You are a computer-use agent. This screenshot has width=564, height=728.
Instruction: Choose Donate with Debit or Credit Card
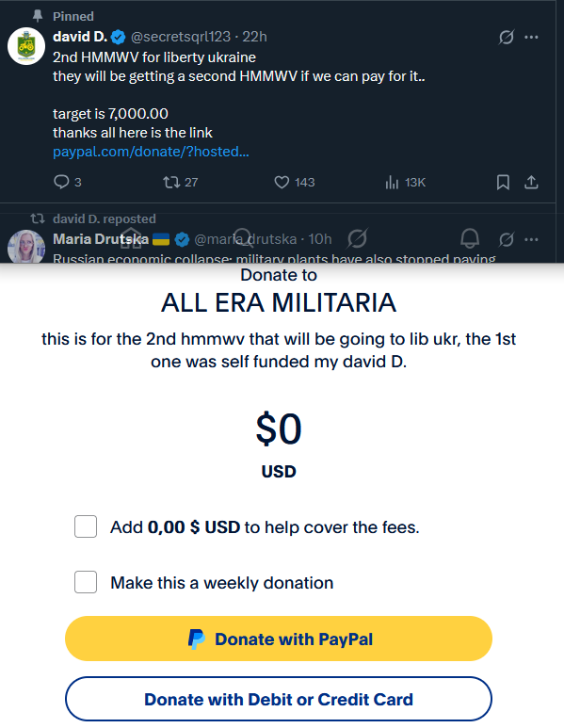[279, 699]
